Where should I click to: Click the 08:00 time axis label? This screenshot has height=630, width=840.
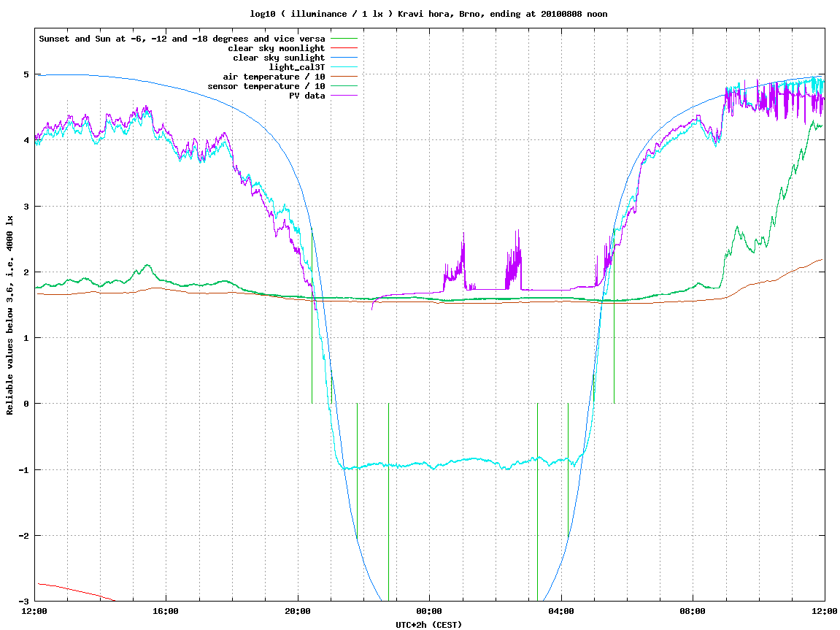693,611
